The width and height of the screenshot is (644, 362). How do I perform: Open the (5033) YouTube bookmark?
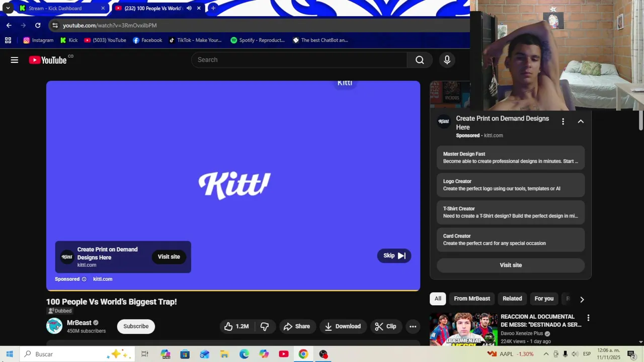click(105, 40)
